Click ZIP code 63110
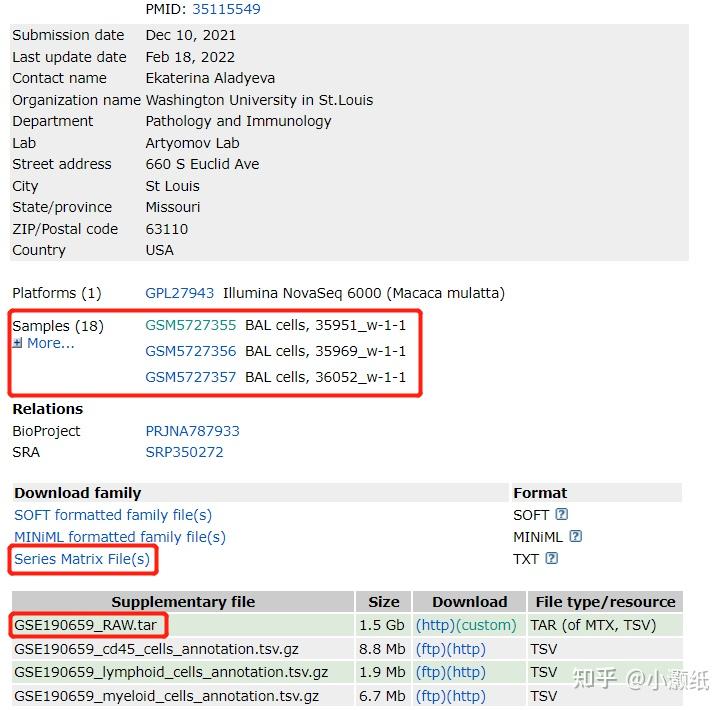 pyautogui.click(x=167, y=229)
